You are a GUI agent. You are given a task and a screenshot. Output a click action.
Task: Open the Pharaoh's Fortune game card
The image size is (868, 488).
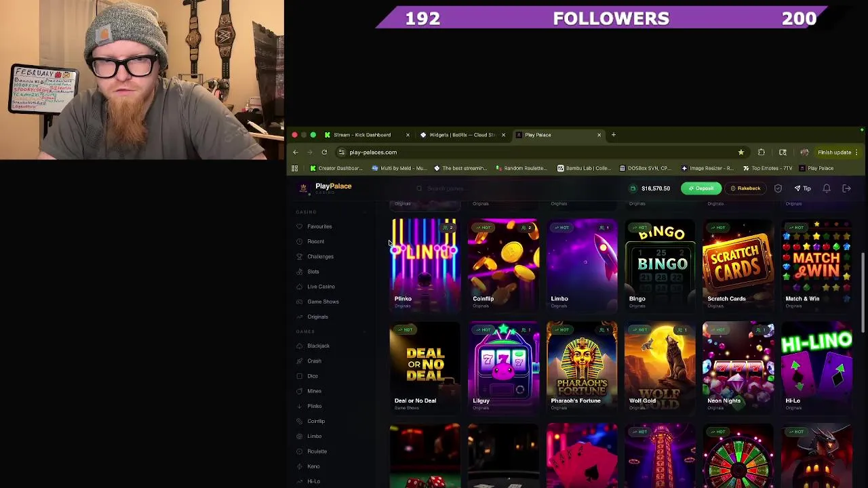[x=582, y=367]
